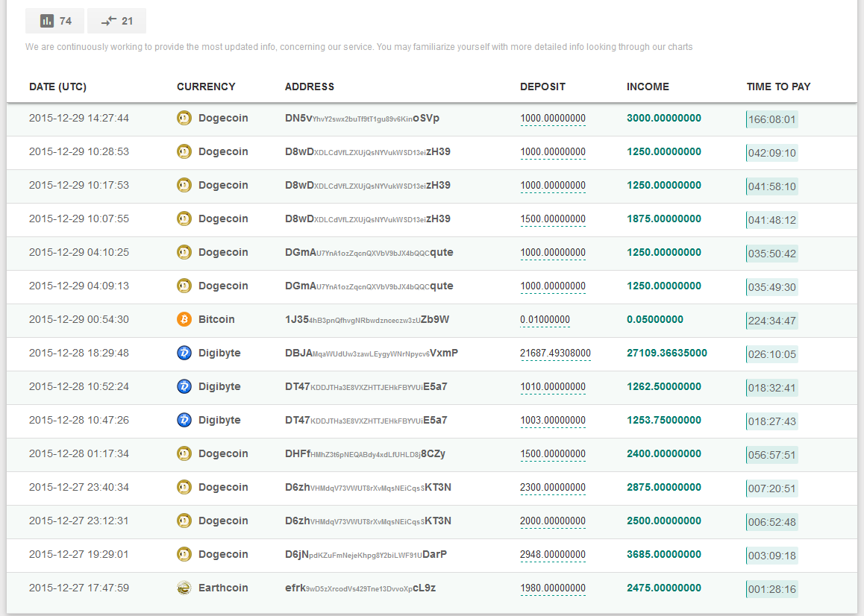Click Dogecoin icon in the 14:27:44 row
This screenshot has height=616, width=864.
184,118
